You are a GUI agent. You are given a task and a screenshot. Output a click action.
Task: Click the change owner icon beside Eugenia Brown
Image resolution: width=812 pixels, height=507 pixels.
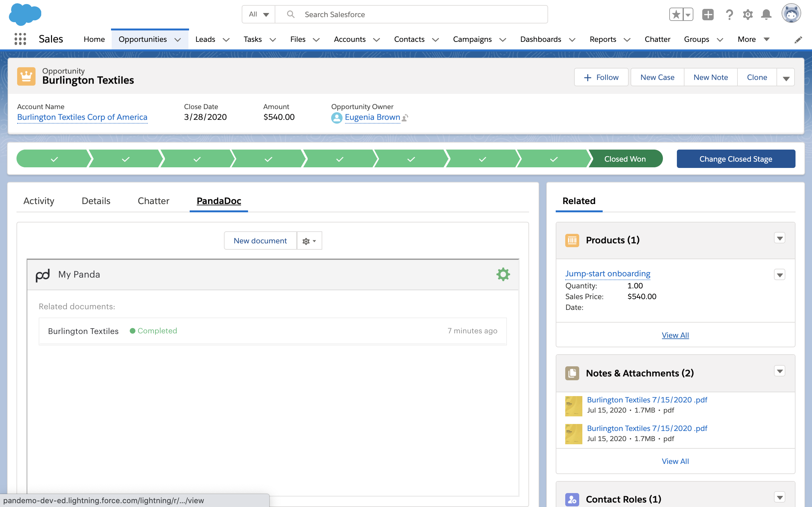[405, 118]
